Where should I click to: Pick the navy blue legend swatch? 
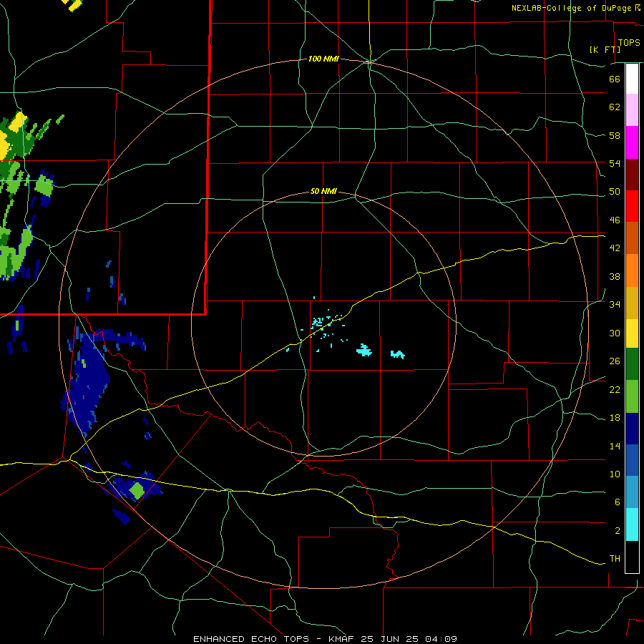click(x=632, y=429)
